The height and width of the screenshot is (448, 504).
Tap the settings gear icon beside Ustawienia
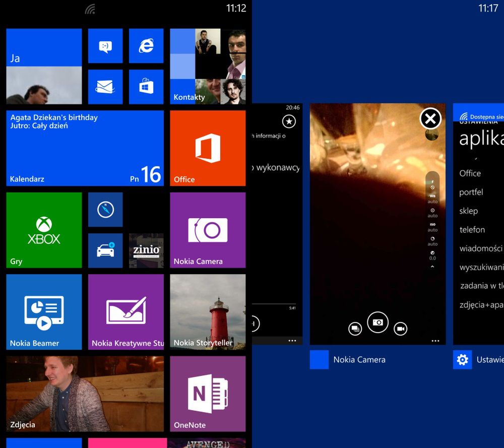point(462,360)
